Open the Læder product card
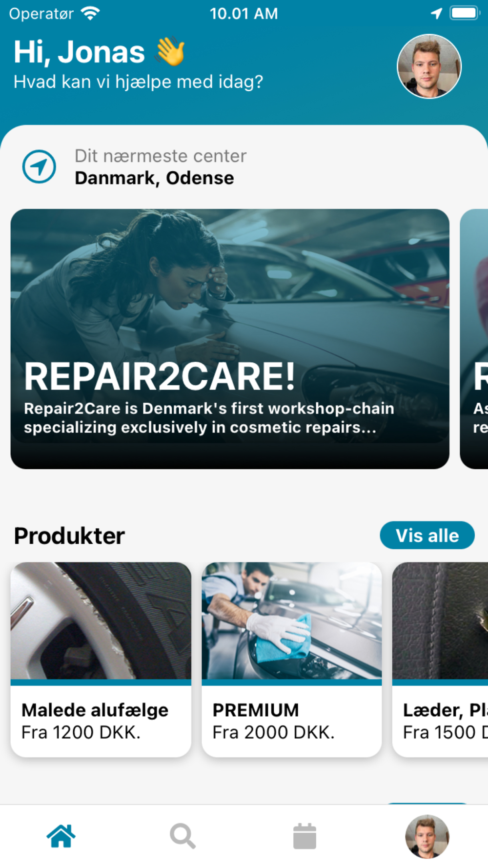The height and width of the screenshot is (868, 488). coord(440,660)
